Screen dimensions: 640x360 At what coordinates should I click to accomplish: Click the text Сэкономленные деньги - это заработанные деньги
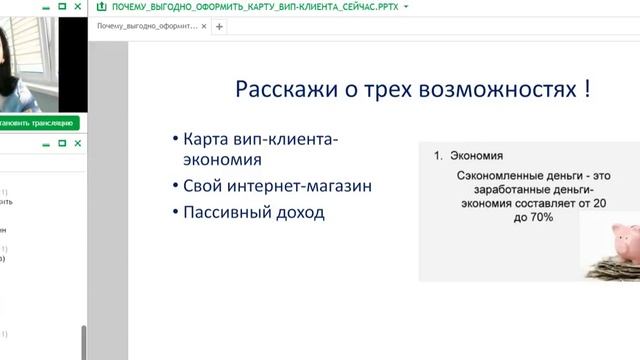(x=533, y=183)
